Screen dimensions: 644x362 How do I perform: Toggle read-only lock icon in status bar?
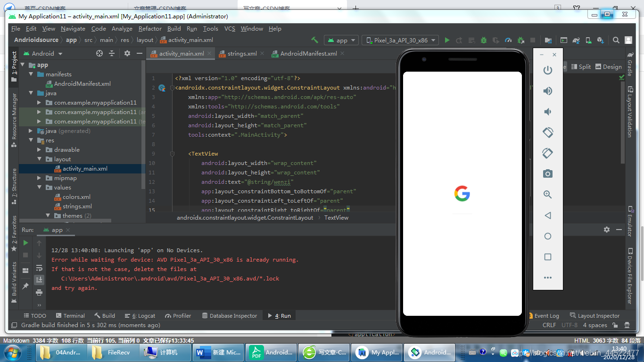click(x=615, y=325)
